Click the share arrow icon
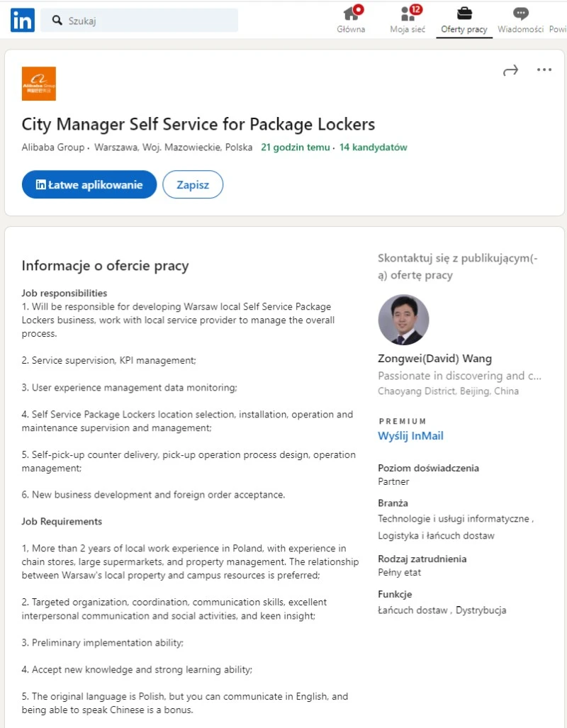The width and height of the screenshot is (567, 728). [510, 70]
